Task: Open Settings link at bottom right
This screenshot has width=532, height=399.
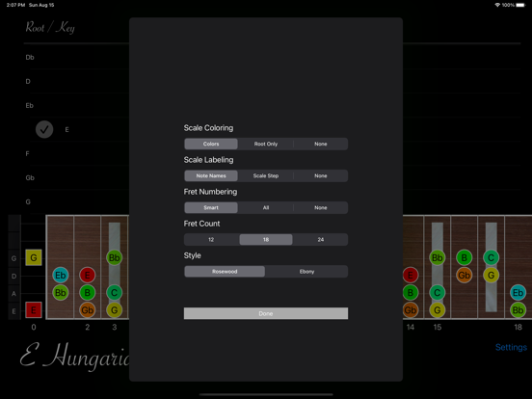Action: [x=511, y=347]
